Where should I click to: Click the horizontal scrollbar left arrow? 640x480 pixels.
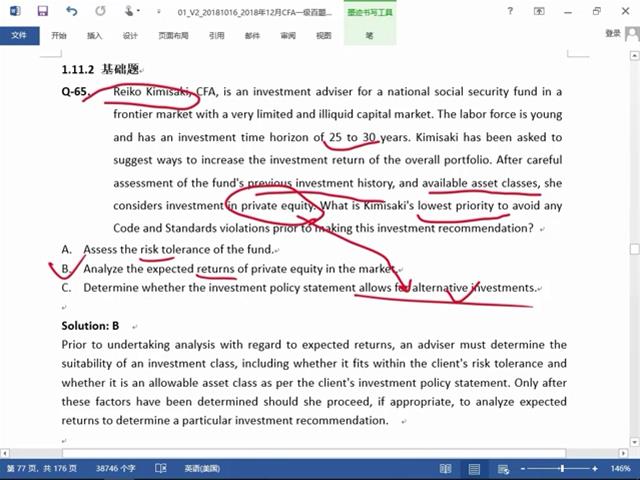4,453
